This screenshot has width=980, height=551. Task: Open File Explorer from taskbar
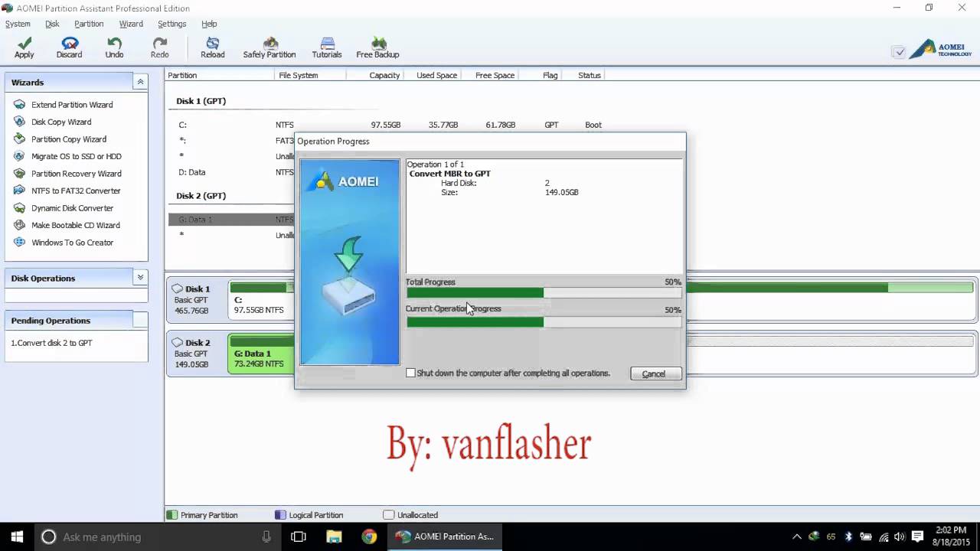tap(334, 536)
